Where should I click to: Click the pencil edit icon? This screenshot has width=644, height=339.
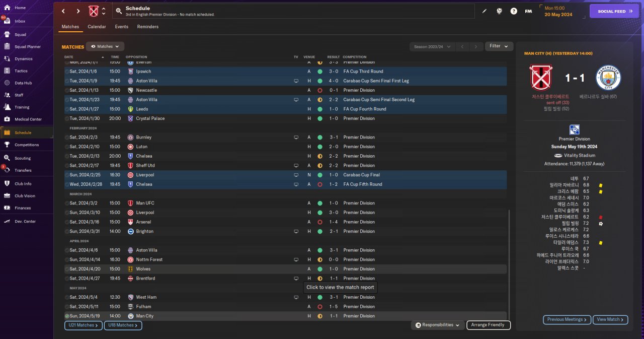point(485,11)
